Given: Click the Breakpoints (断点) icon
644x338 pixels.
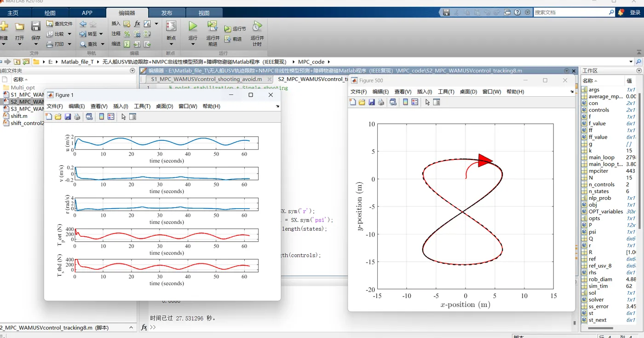Looking at the screenshot, I should (171, 26).
